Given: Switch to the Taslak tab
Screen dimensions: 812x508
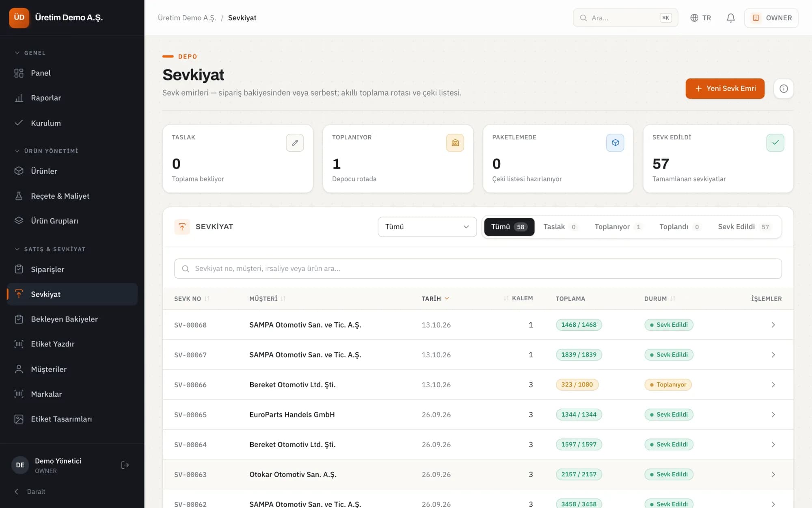Looking at the screenshot, I should click(x=559, y=227).
